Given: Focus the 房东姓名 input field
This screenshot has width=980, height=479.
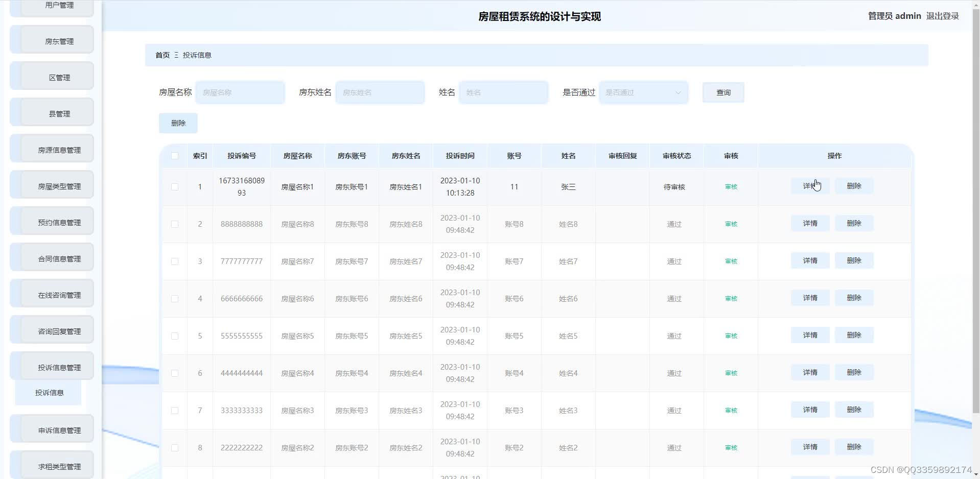Looking at the screenshot, I should [380, 92].
